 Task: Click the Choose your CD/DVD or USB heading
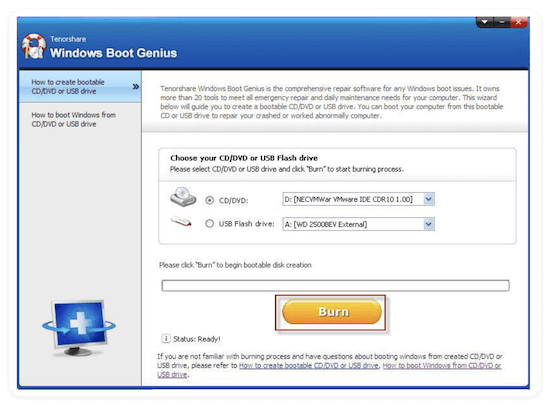click(244, 158)
